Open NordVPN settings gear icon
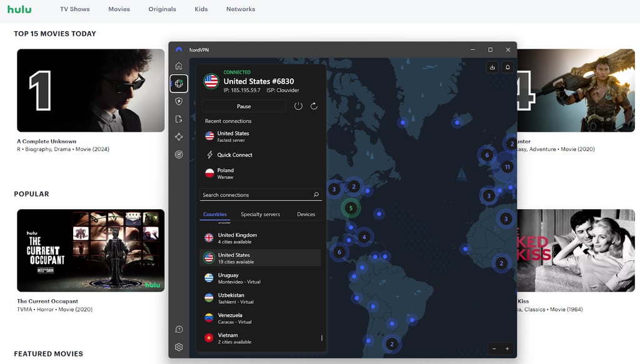The image size is (640, 364). coord(179,347)
